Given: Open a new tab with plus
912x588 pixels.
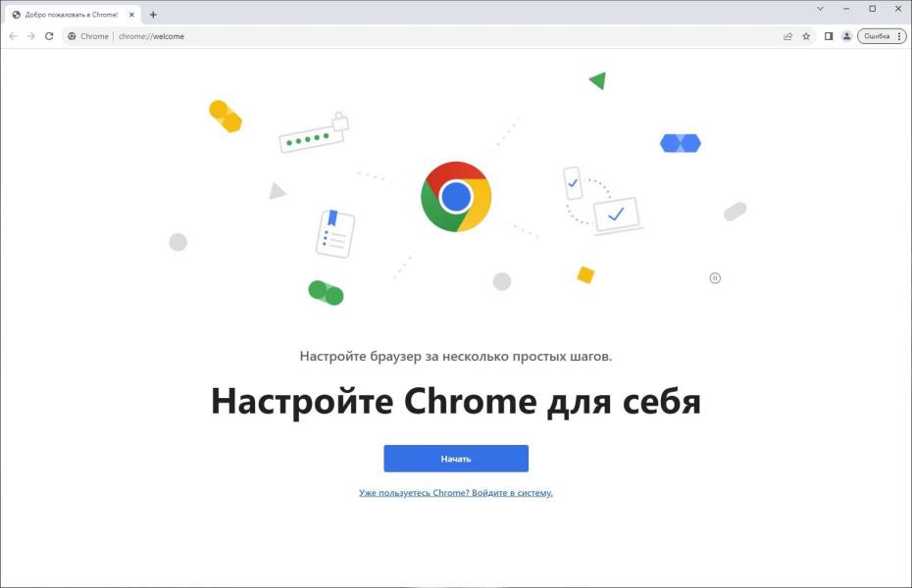Looking at the screenshot, I should pos(153,15).
